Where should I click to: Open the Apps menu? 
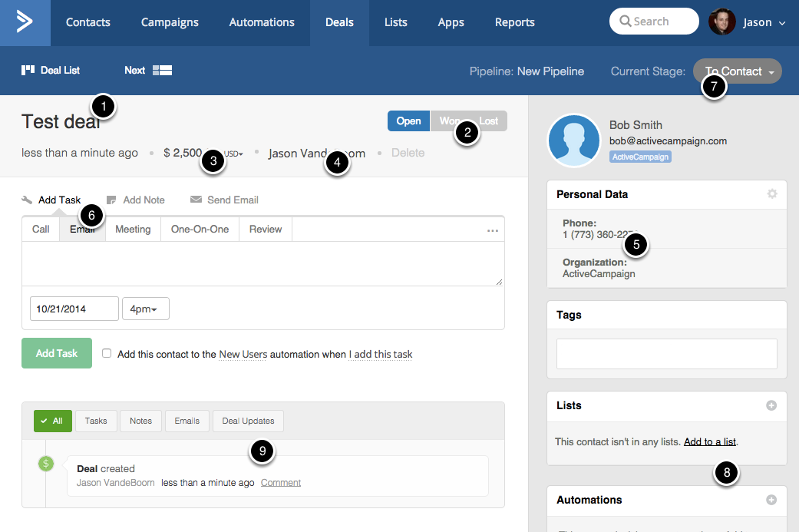point(451,22)
